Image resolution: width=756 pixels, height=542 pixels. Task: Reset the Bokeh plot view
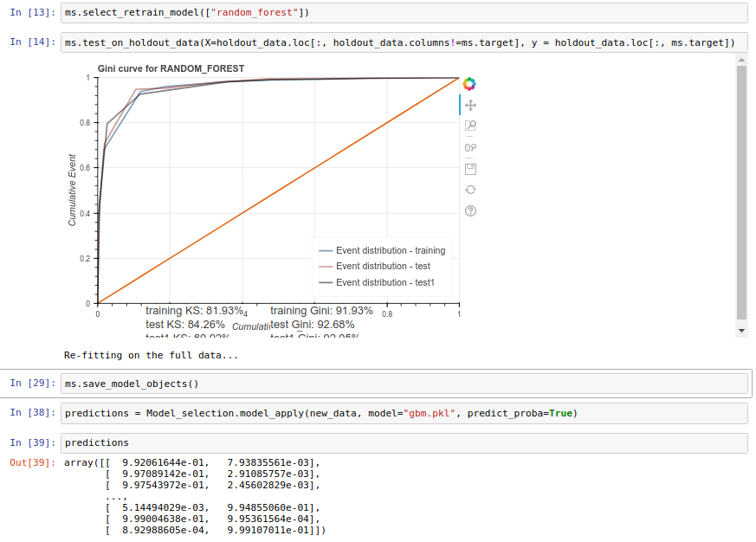[x=470, y=189]
